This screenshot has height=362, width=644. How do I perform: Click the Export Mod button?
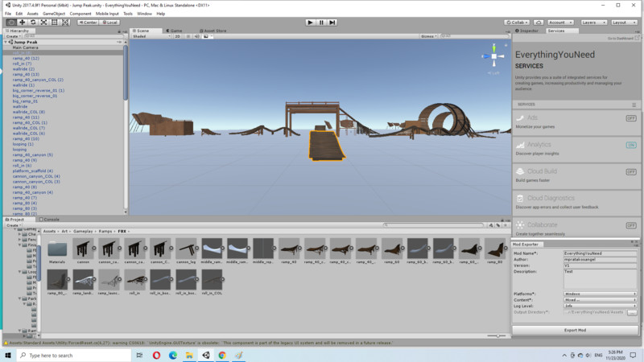click(x=575, y=330)
